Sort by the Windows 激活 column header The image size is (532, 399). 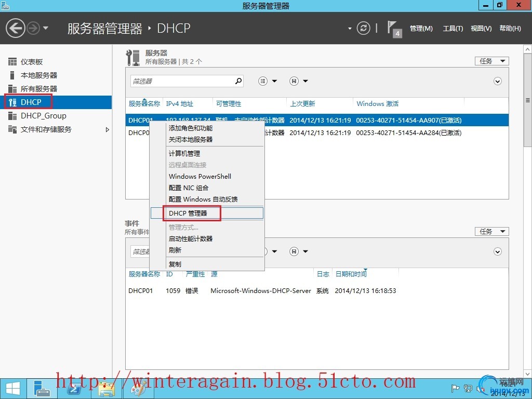point(378,104)
